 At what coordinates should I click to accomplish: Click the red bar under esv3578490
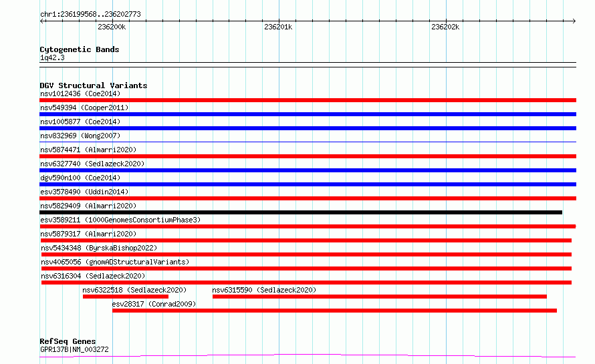click(308, 198)
